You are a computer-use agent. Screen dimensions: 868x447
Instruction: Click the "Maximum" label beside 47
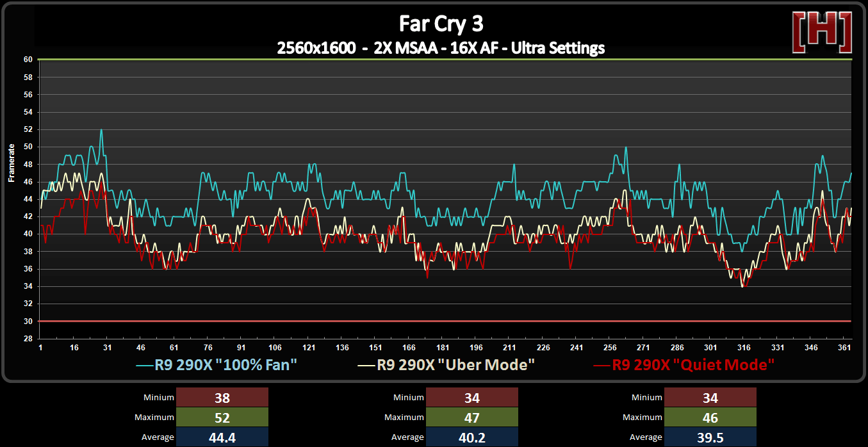tap(404, 418)
